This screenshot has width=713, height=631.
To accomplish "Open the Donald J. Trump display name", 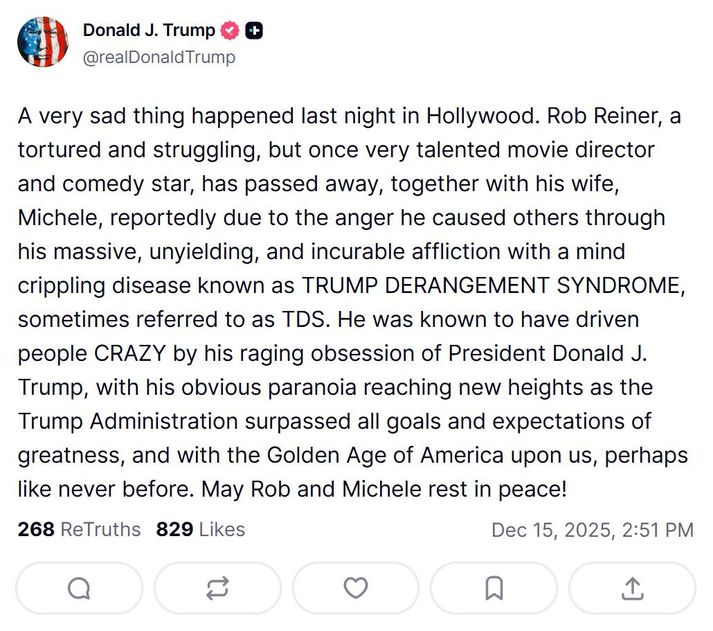I will pyautogui.click(x=148, y=31).
